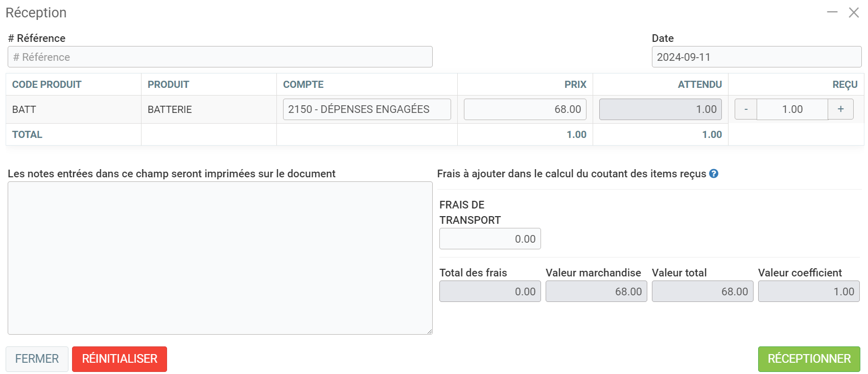The height and width of the screenshot is (374, 868).
Task: Click the CODE PRODUIT column header
Action: 47,85
